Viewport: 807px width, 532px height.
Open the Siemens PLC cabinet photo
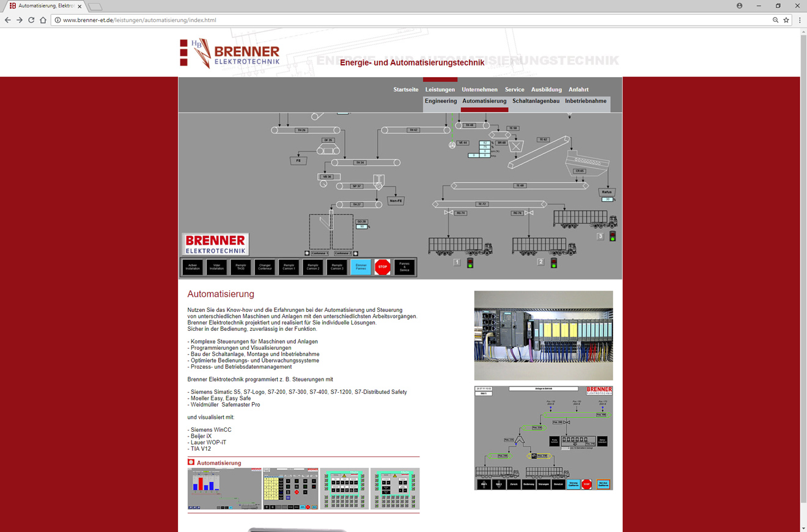[544, 336]
